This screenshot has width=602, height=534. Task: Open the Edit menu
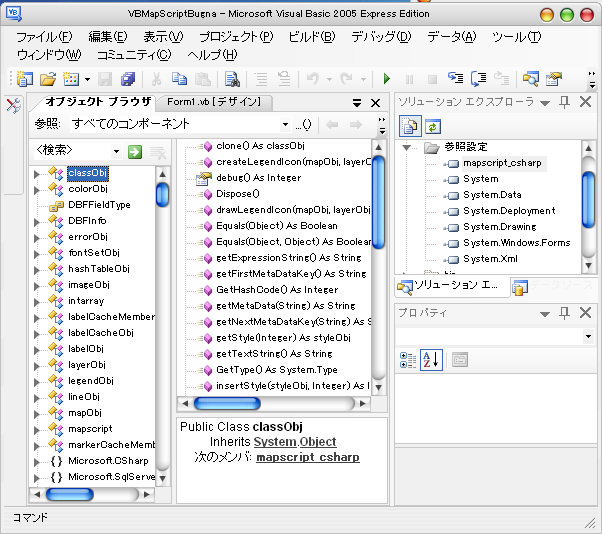(x=108, y=37)
